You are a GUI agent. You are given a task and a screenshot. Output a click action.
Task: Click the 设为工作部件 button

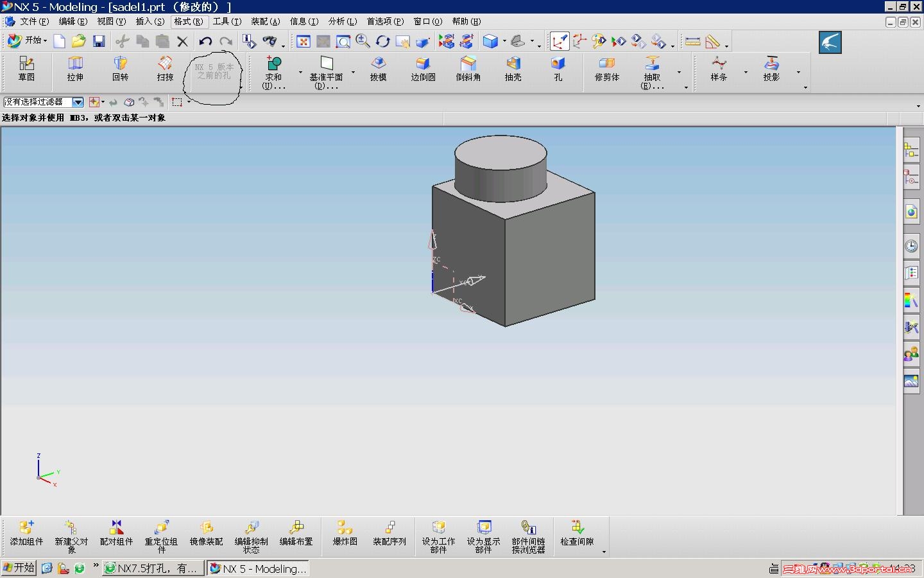438,537
